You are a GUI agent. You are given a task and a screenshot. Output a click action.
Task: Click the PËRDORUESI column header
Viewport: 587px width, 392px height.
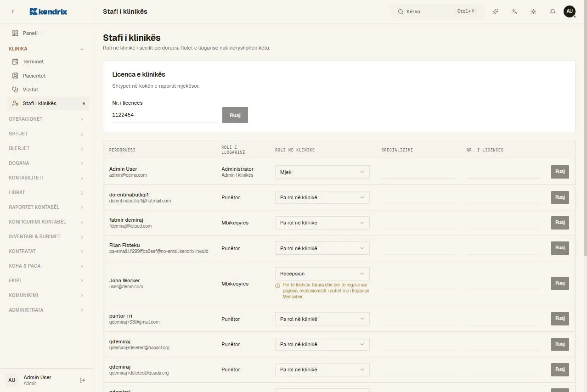point(122,150)
